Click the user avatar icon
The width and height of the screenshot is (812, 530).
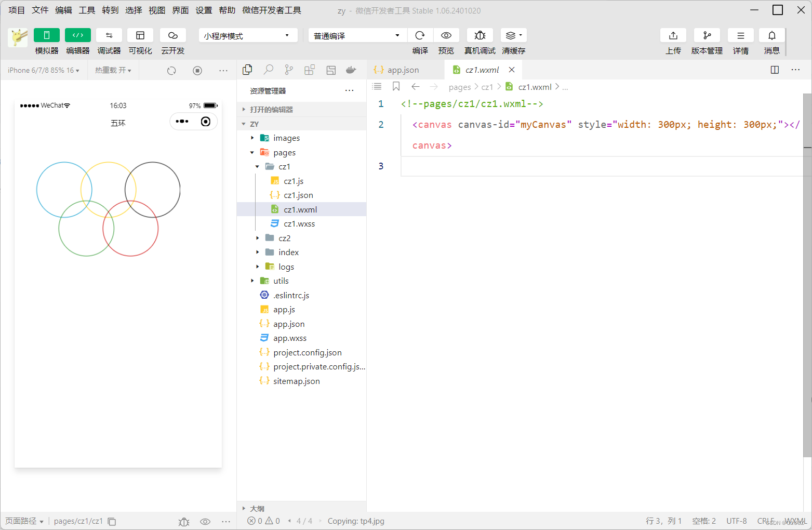coord(18,37)
